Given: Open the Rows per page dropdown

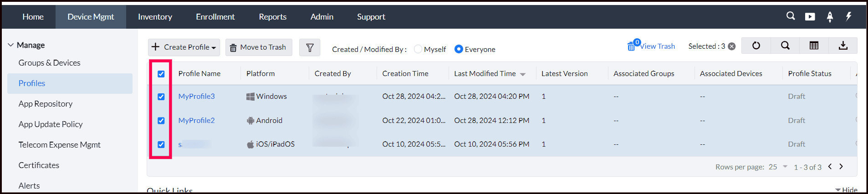Looking at the screenshot, I should (x=778, y=167).
